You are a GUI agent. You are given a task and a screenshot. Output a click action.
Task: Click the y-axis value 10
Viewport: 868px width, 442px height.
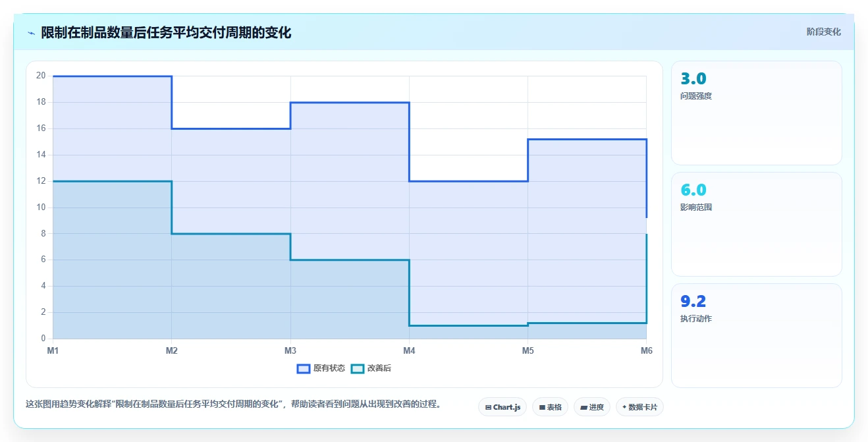point(41,207)
